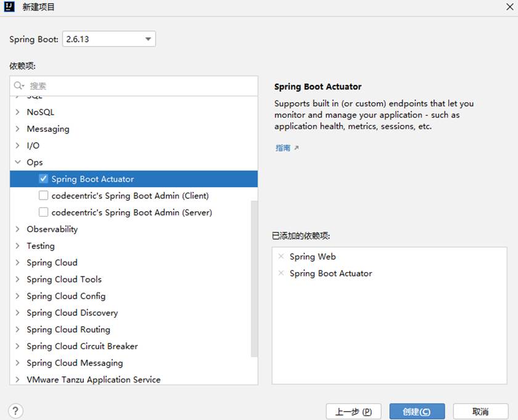Viewport: 518px width, 420px height.
Task: Click the 创建(C) create button
Action: [x=417, y=411]
